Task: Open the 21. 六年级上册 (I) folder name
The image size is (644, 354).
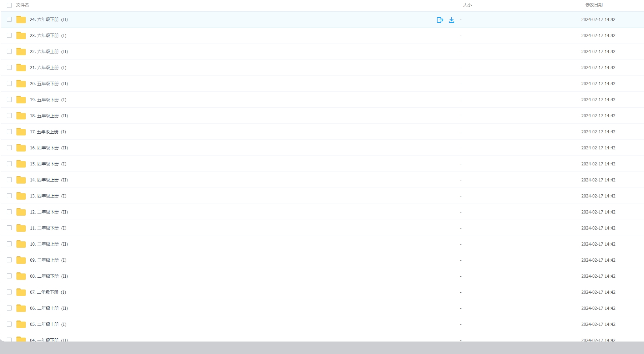Action: 48,68
